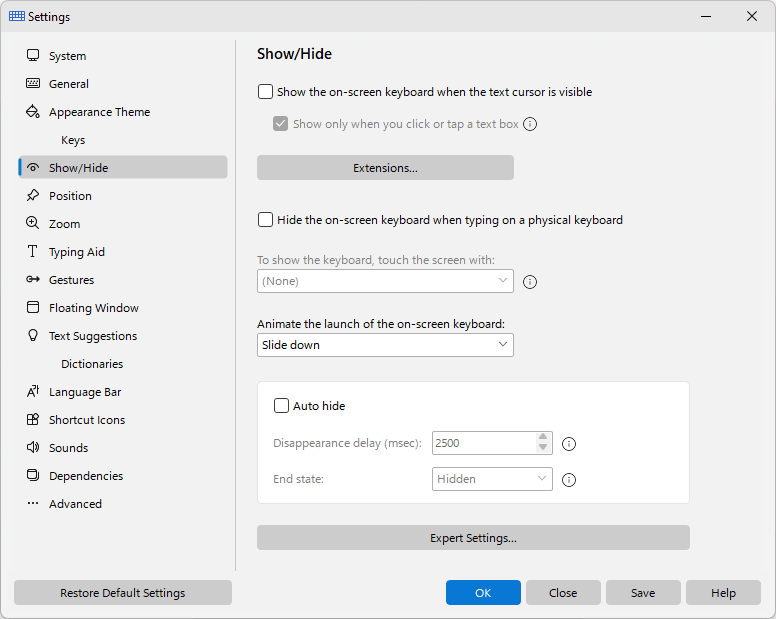This screenshot has height=619, width=776.
Task: Click info icon next to Disappearance delay
Action: pyautogui.click(x=569, y=444)
